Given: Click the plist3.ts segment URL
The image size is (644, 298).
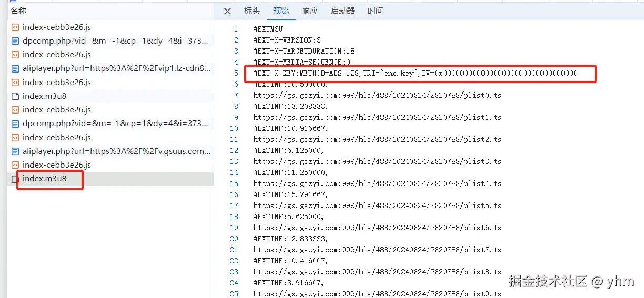Looking at the screenshot, I should tap(377, 161).
